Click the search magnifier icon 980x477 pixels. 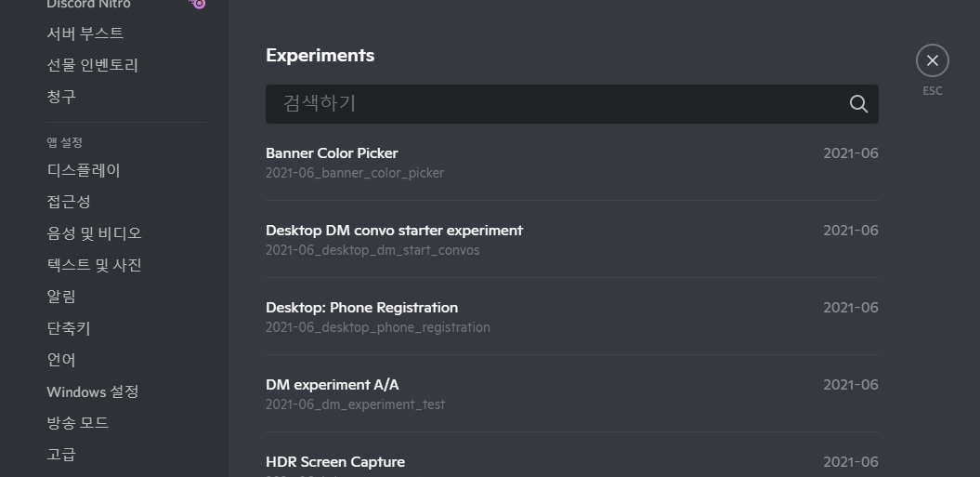858,104
